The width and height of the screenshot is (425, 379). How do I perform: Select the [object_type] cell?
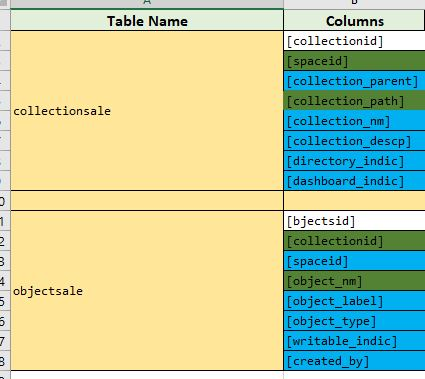(354, 321)
